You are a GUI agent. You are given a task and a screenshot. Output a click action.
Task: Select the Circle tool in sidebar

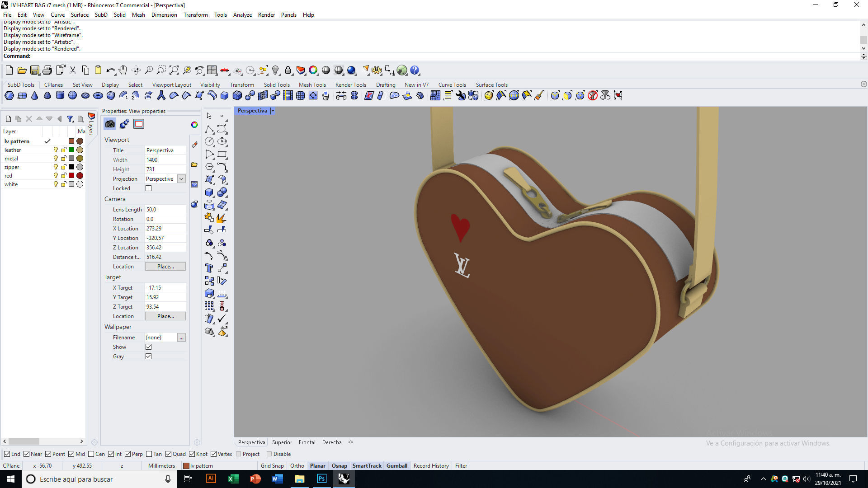pyautogui.click(x=209, y=141)
